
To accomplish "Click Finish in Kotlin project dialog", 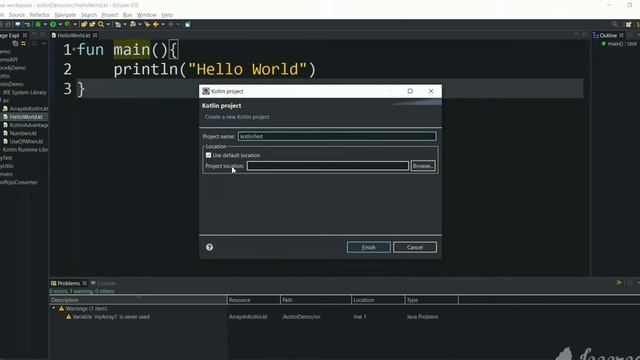I will coord(369,247).
